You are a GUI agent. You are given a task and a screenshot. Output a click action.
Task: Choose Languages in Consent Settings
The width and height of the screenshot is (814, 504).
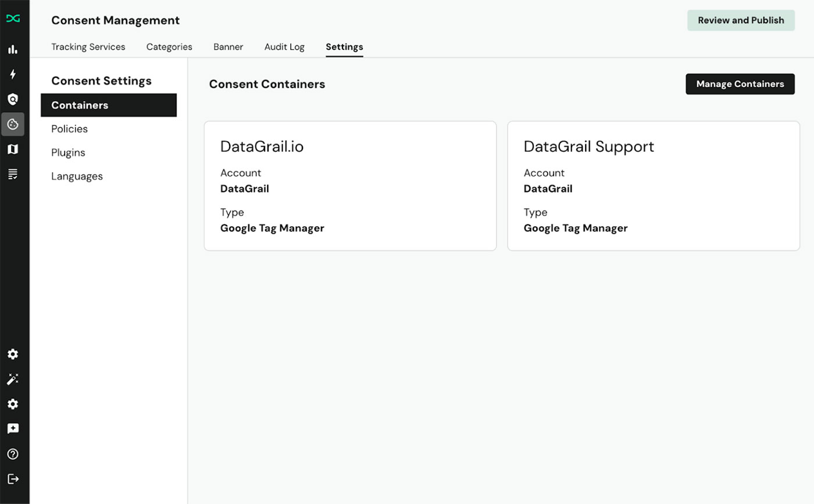[77, 177]
